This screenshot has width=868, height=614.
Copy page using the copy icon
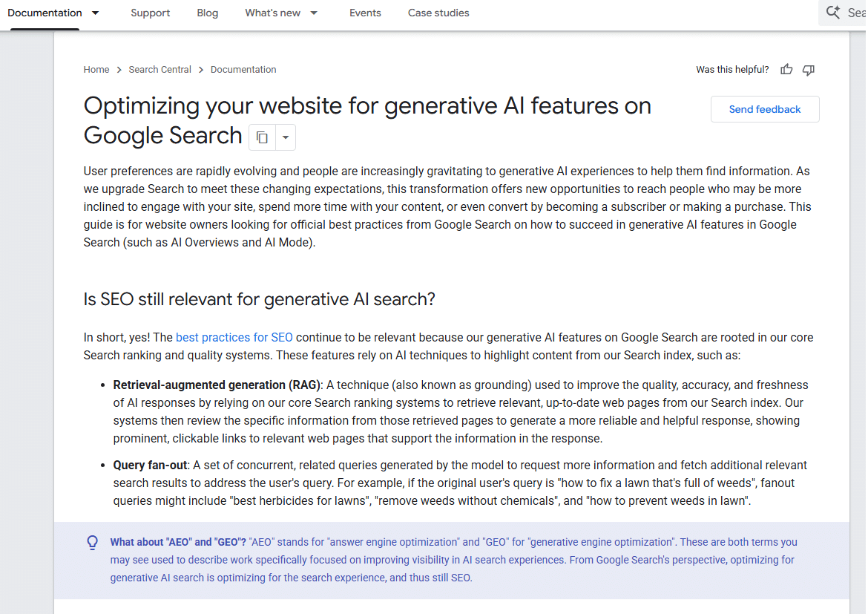click(x=263, y=137)
